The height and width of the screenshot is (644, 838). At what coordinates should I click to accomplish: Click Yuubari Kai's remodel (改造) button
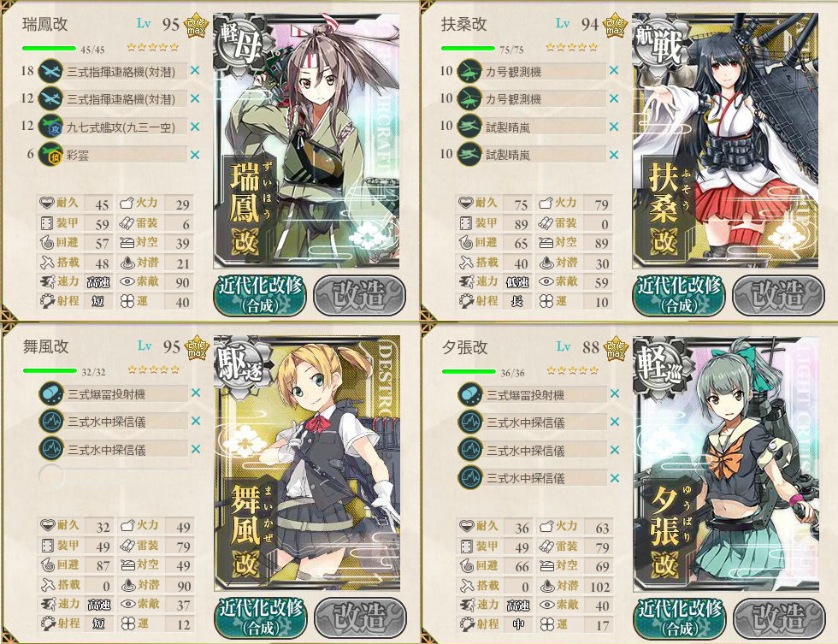point(779,617)
